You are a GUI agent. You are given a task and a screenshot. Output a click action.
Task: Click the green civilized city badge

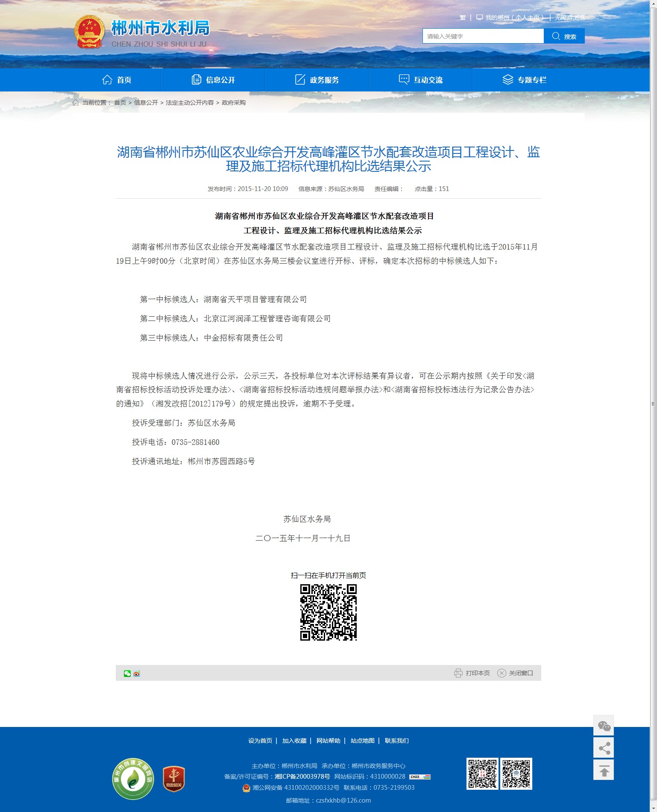pos(133,779)
